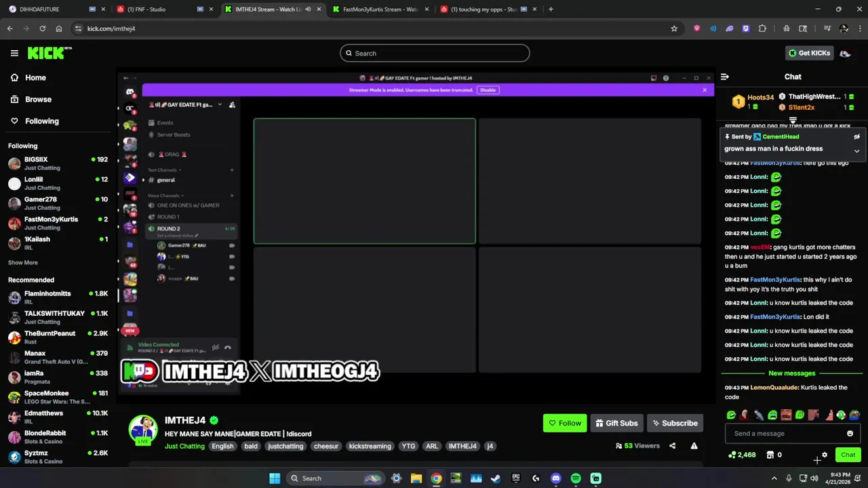Viewport: 868px width, 488px height.
Task: Open the chat shop icon
Action: pyautogui.click(x=770, y=455)
